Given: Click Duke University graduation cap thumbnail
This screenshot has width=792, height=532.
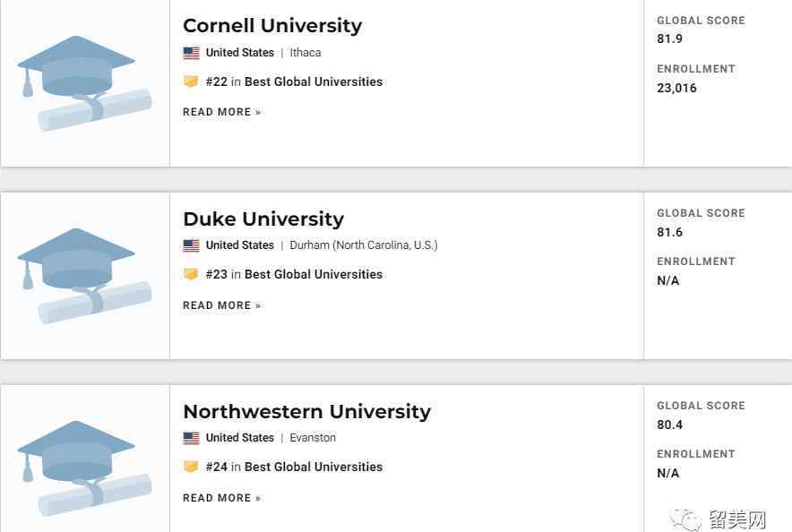Looking at the screenshot, I should pos(84,276).
